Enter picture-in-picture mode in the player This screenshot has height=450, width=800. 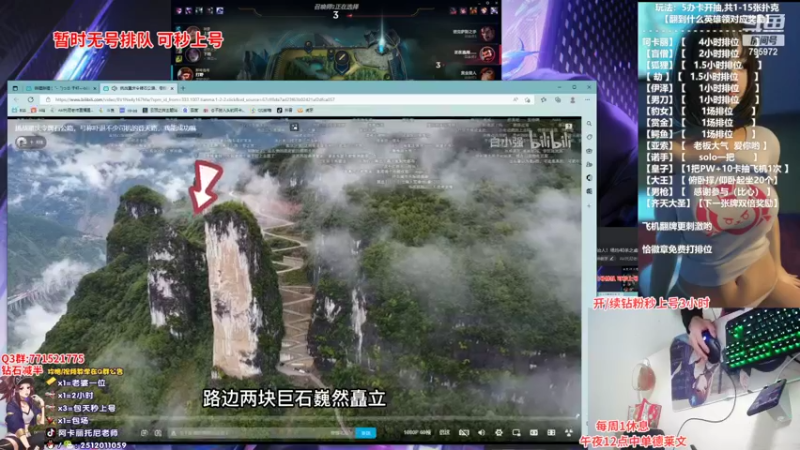pos(516,433)
